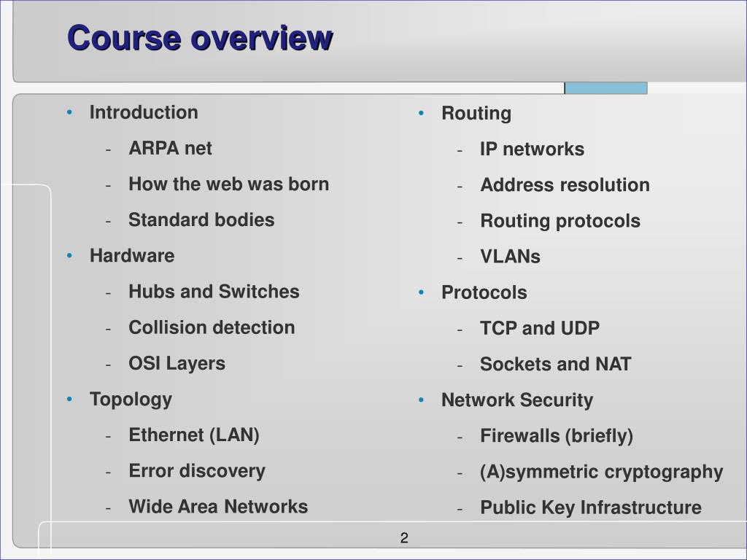The width and height of the screenshot is (747, 560).
Task: Click the slide page number 2
Action: point(404,538)
